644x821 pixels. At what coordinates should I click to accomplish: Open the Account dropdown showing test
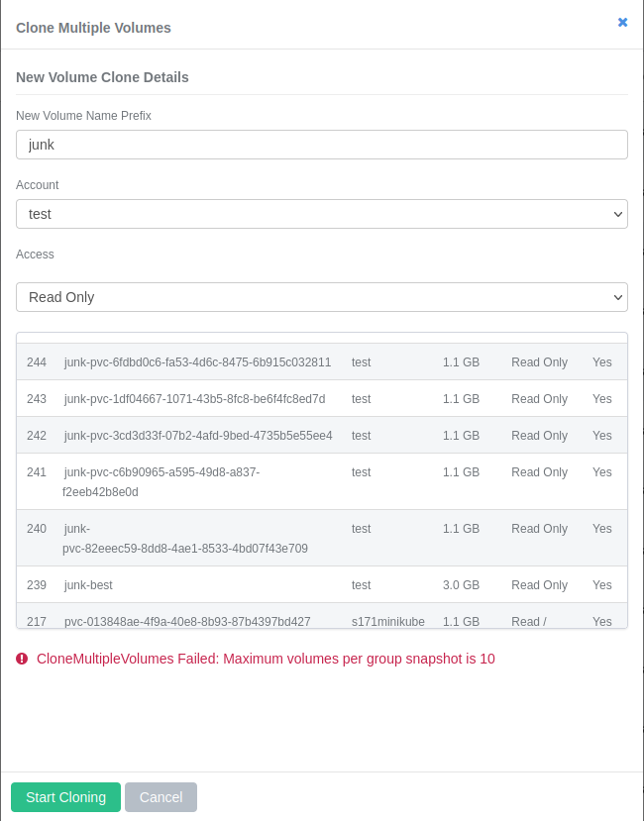(322, 214)
